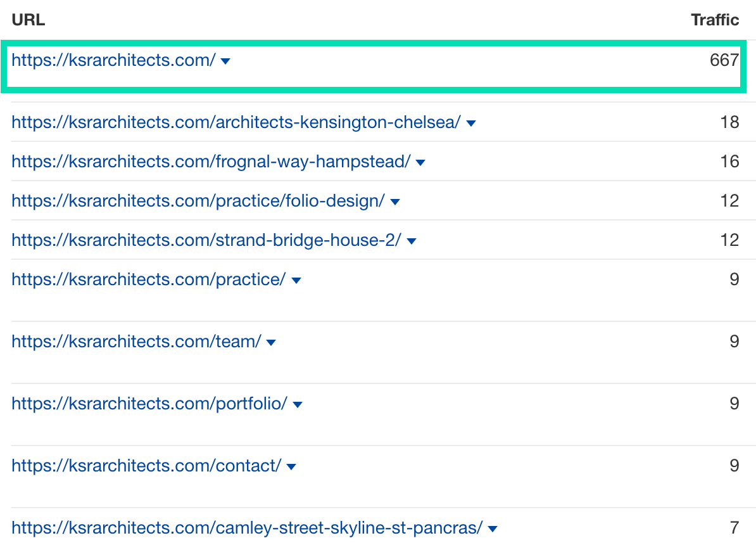Expand dropdown arrow beside the /team/ URL
The height and width of the screenshot is (545, 756).
coord(271,343)
